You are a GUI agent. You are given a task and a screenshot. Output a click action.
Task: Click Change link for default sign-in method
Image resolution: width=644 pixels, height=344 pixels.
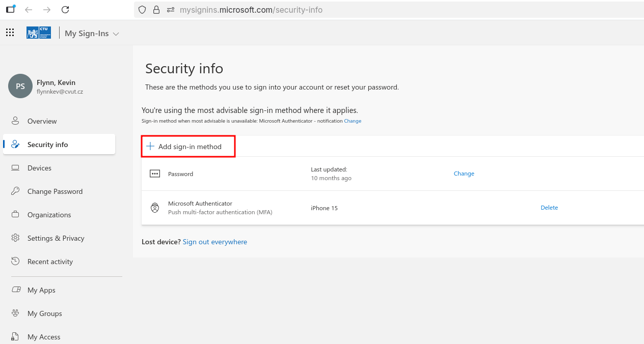point(353,121)
